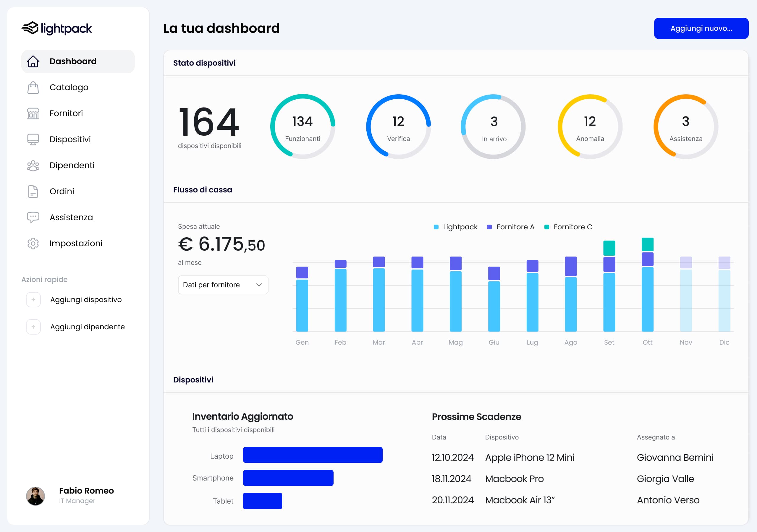Image resolution: width=757 pixels, height=532 pixels.
Task: Click the Flusso di cassa section header
Action: coord(203,190)
